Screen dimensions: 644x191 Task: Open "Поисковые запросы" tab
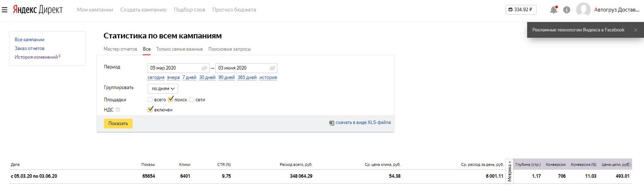229,49
